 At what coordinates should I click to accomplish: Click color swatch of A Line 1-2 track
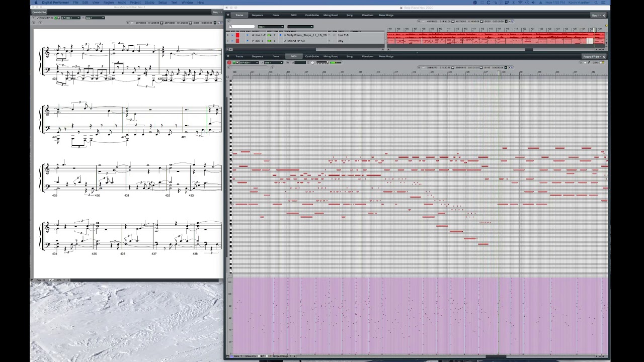click(237, 35)
